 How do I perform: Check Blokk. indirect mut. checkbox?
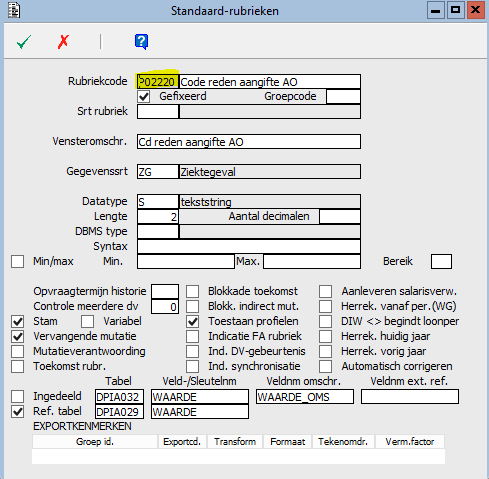click(x=192, y=307)
